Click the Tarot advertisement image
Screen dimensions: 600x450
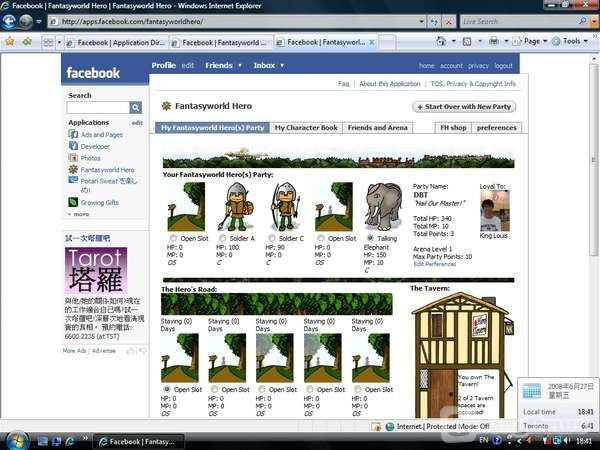point(96,271)
